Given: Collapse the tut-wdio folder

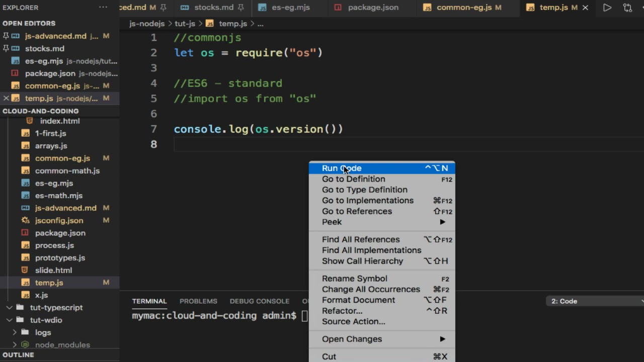Looking at the screenshot, I should click(x=9, y=320).
